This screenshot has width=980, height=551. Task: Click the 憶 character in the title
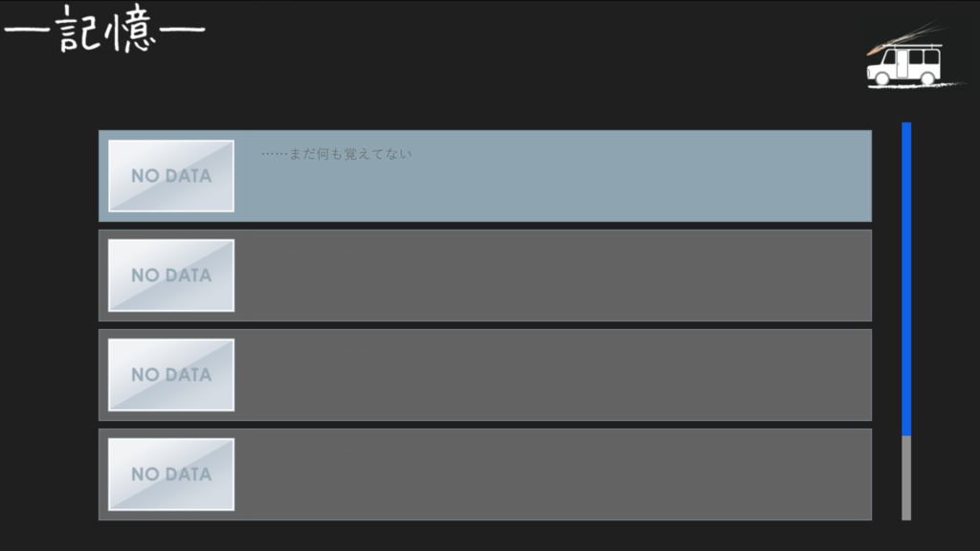131,28
